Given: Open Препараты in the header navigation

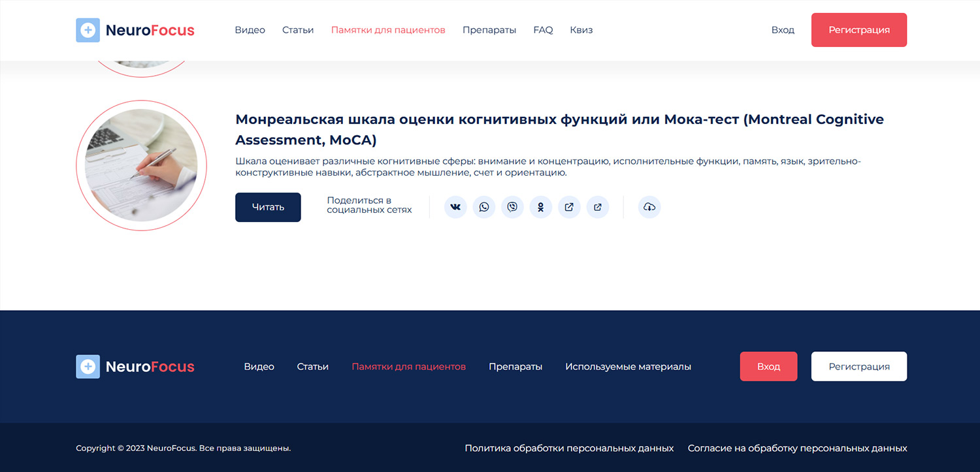Looking at the screenshot, I should click(x=489, y=30).
